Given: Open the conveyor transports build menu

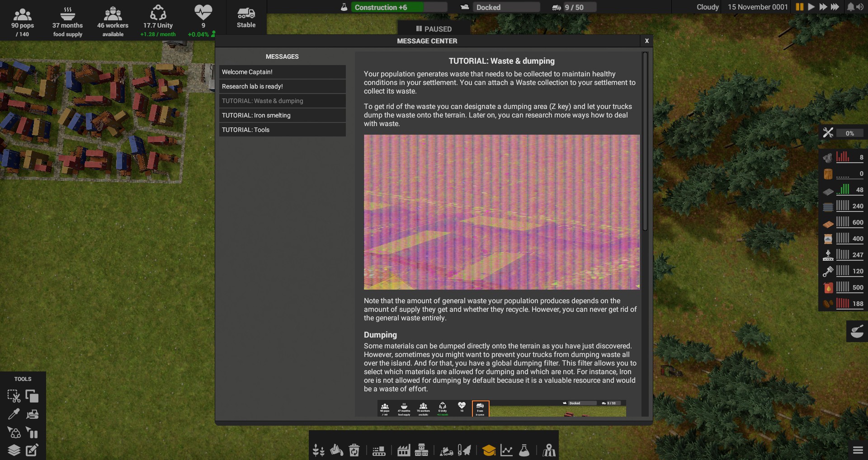Looking at the screenshot, I should pos(379,450).
